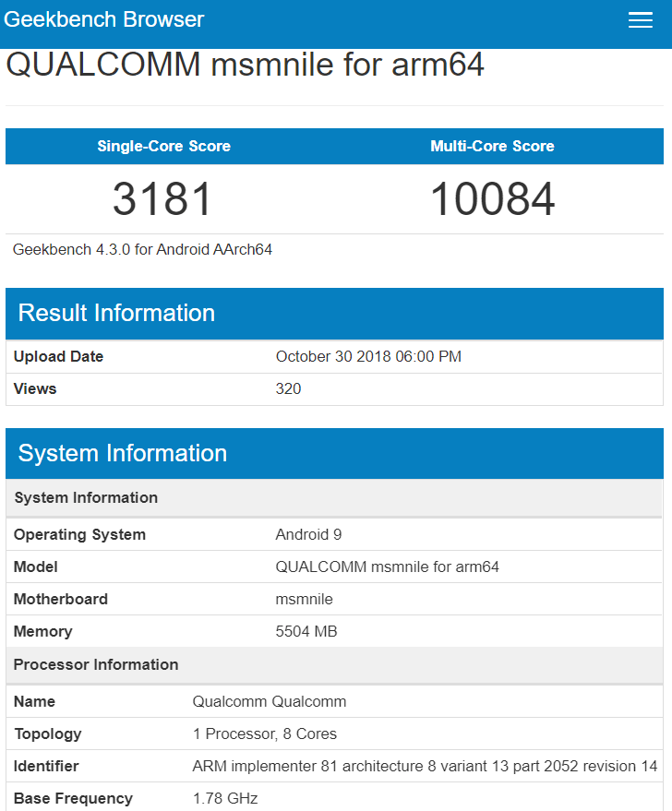Select the Android 9 value
Screen dimensions: 672x811
[308, 534]
